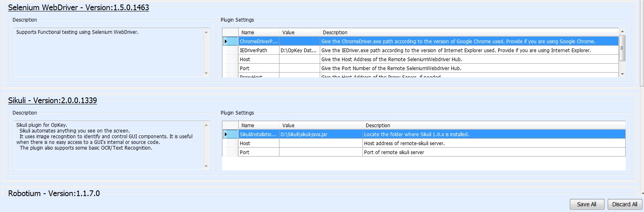This screenshot has width=644, height=212.
Task: Click 'Give the Port Number of the Remote' cell
Action: point(469,68)
